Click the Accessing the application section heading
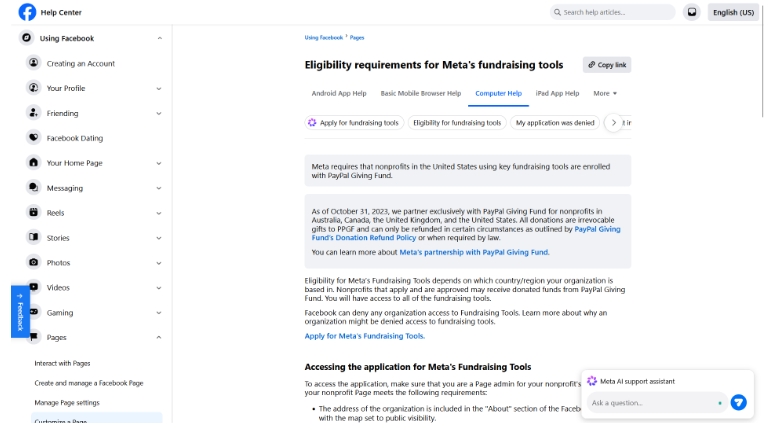Viewport: 777px width, 430px height. click(x=418, y=367)
